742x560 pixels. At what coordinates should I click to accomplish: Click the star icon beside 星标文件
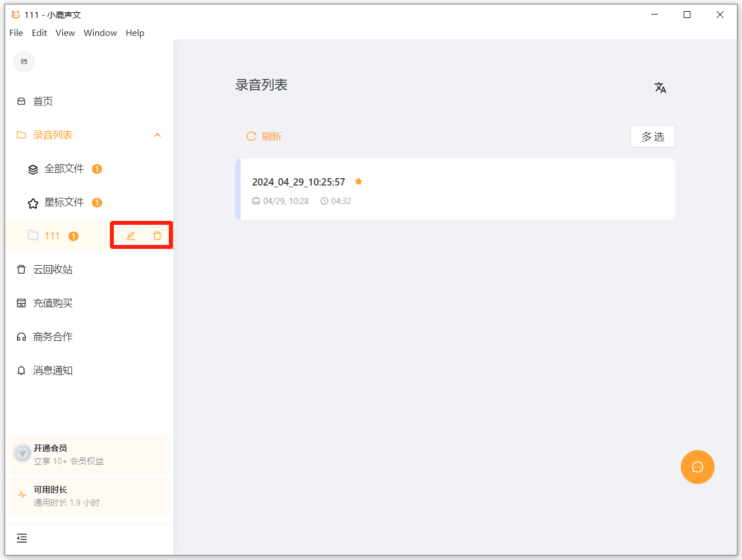click(x=33, y=203)
